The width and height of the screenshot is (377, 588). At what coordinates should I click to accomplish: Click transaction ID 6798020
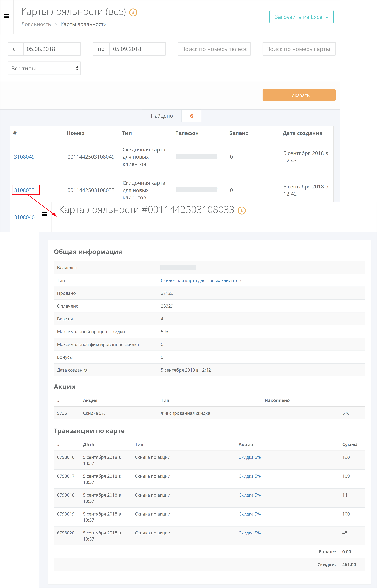tap(66, 533)
